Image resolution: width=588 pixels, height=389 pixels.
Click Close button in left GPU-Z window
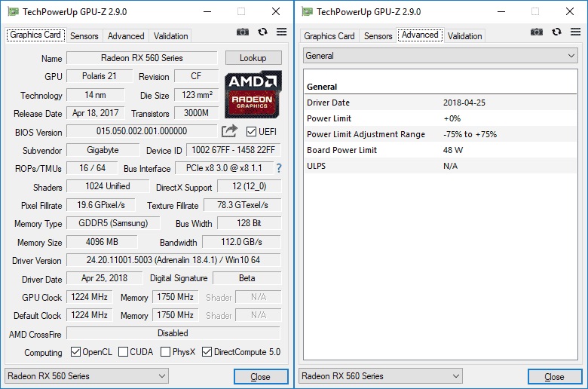[261, 377]
